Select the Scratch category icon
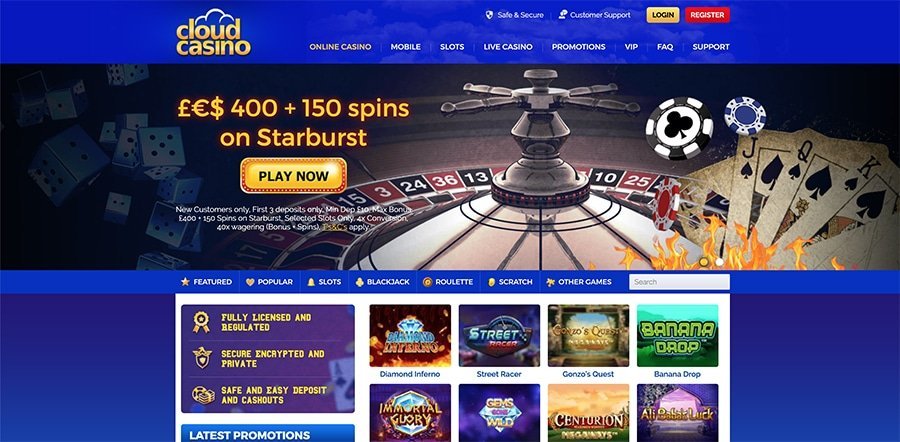 [491, 282]
